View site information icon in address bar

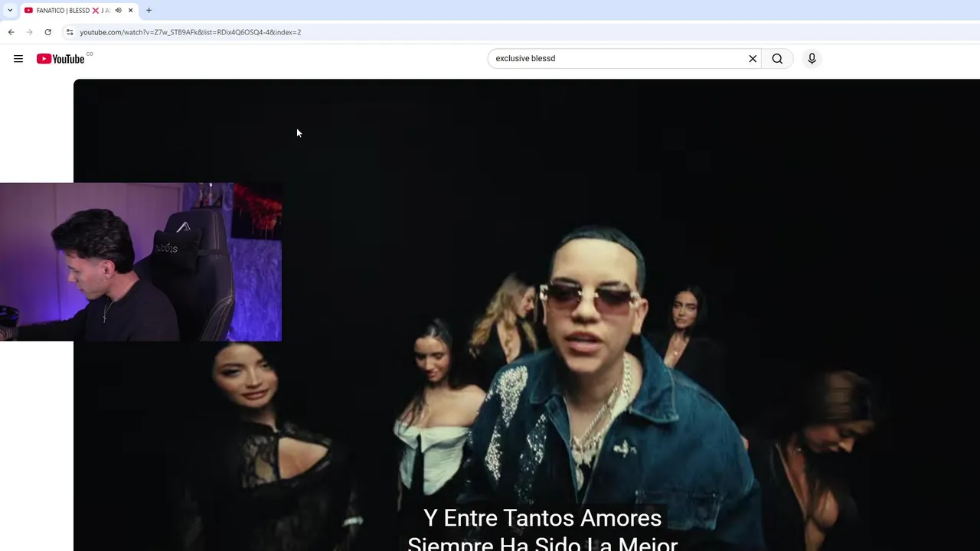click(70, 32)
